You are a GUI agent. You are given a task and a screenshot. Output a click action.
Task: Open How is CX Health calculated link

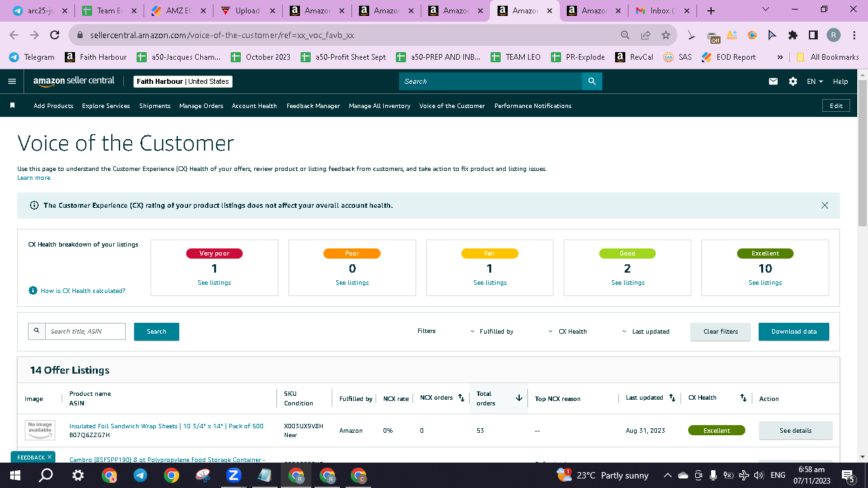pos(83,290)
